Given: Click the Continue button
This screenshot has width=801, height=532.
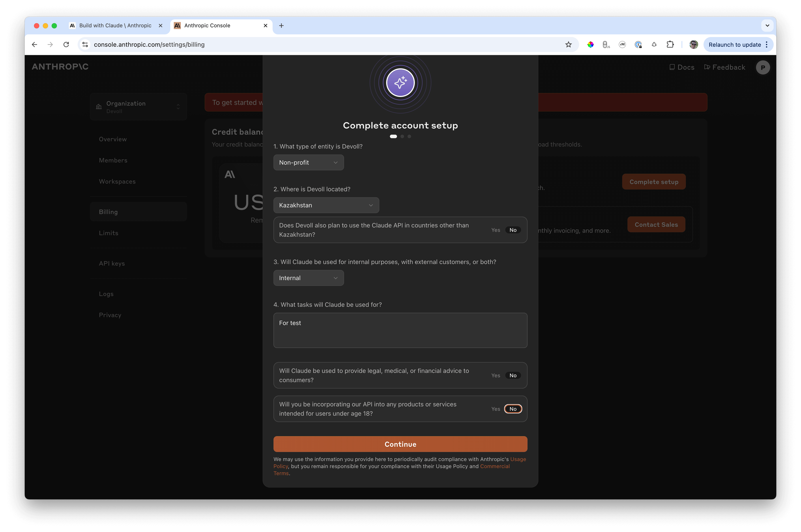Looking at the screenshot, I should (400, 444).
